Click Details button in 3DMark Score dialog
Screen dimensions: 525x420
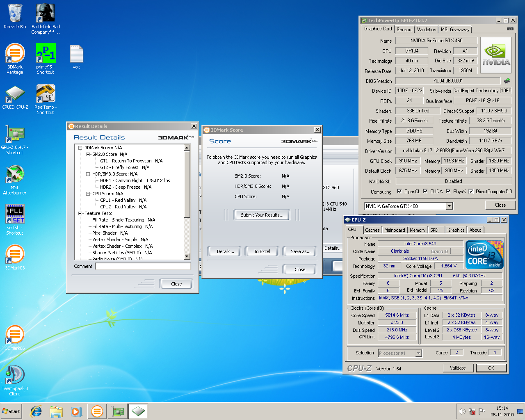(226, 251)
